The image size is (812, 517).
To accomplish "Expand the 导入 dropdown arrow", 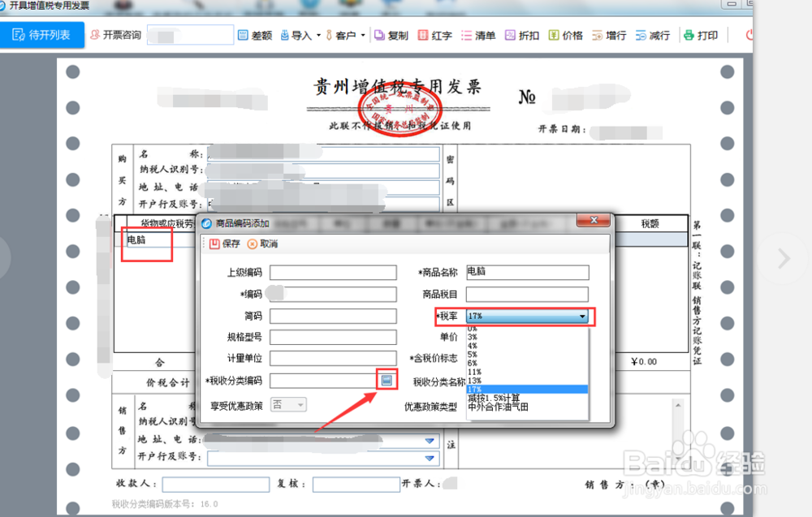I will pos(318,35).
